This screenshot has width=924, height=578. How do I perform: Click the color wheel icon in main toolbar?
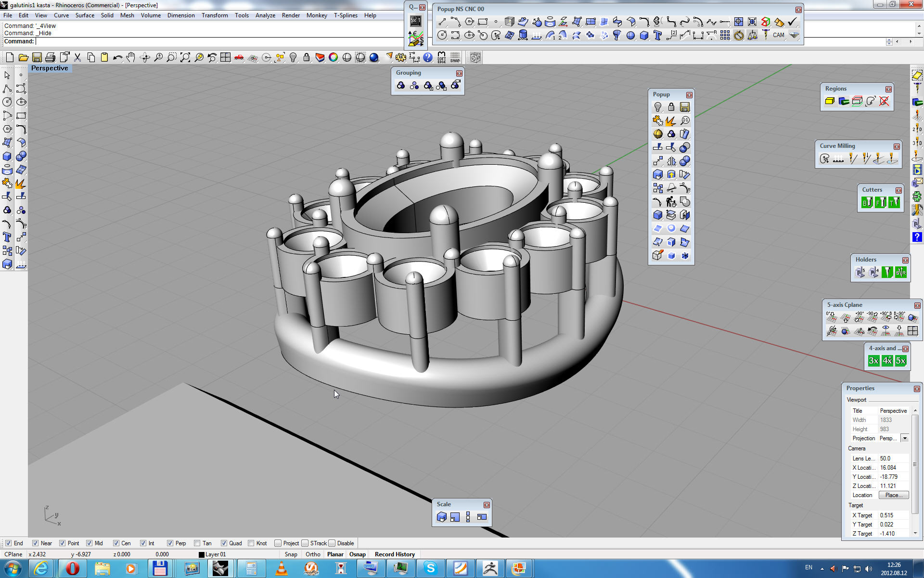333,58
